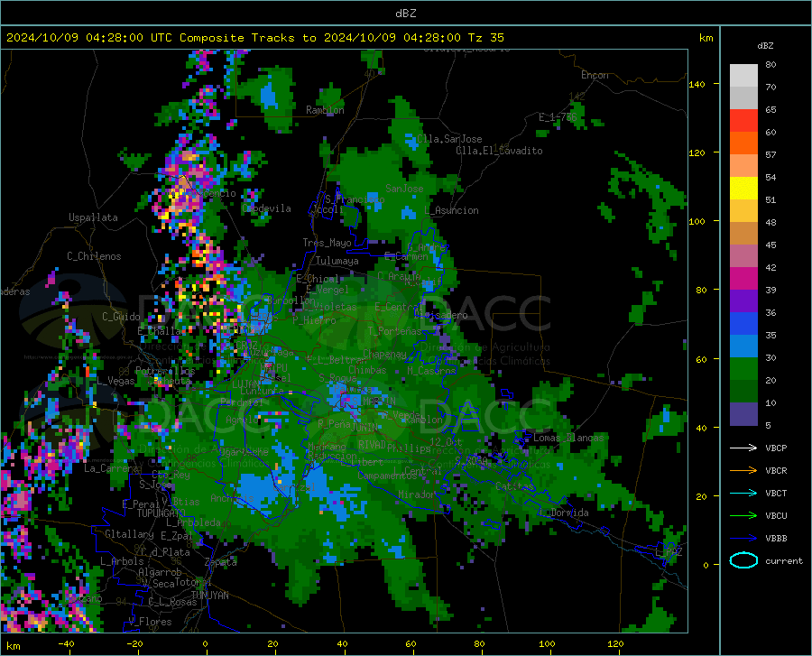This screenshot has width=812, height=656.
Task: Select the light orange 54-57 dBZ swatch
Action: click(743, 166)
